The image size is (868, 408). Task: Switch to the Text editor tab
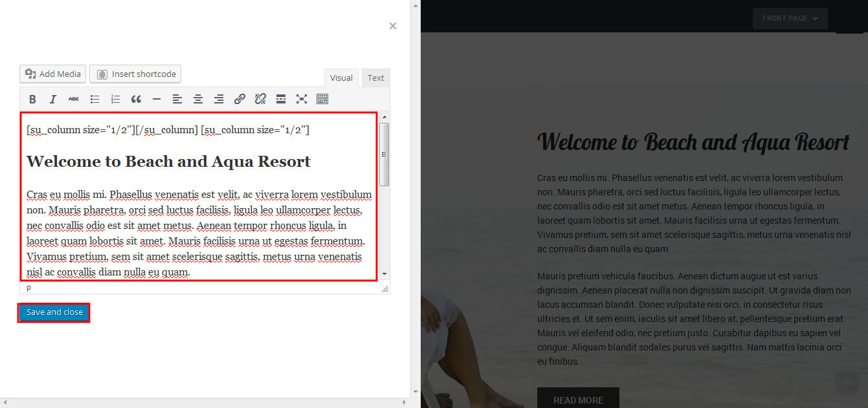[376, 78]
